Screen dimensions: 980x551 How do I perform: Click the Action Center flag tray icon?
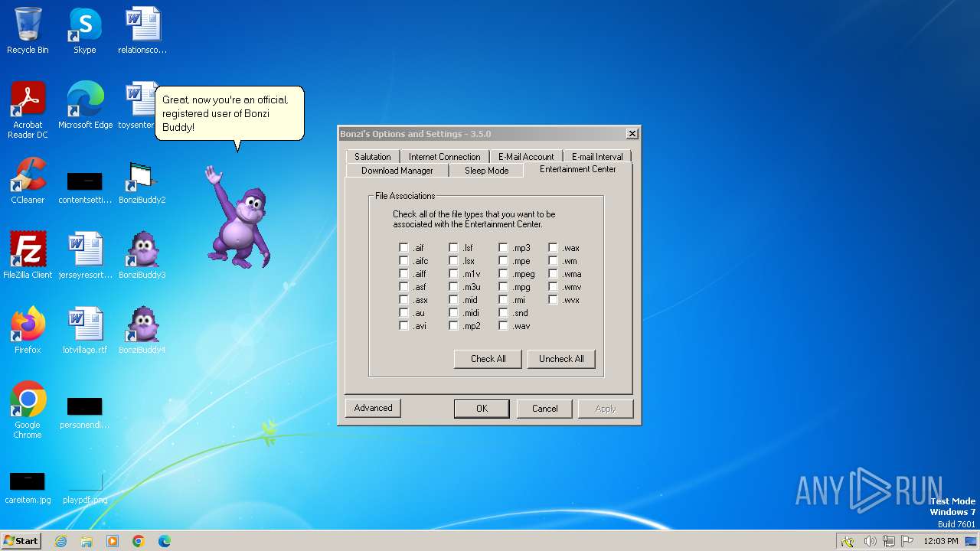pos(907,541)
